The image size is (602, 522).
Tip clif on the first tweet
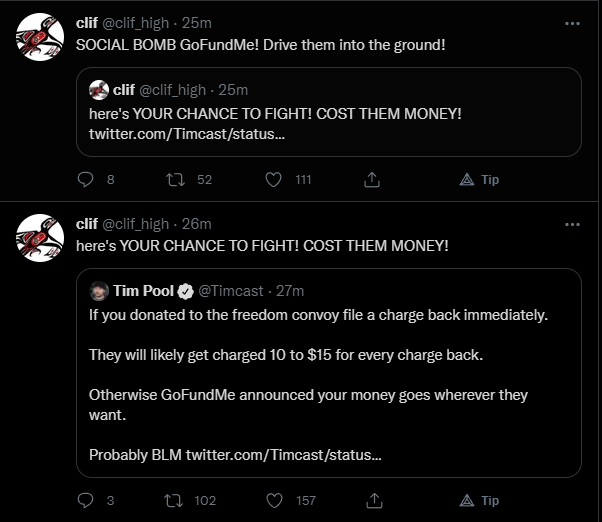(x=479, y=180)
